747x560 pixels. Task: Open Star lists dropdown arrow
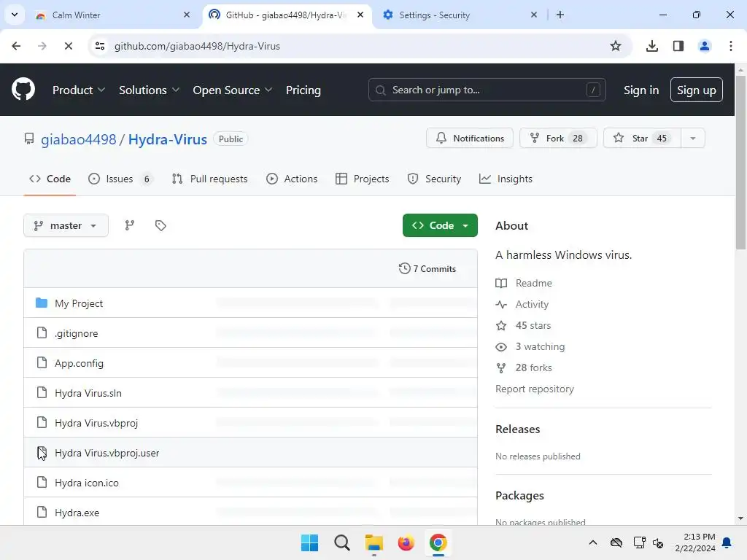pyautogui.click(x=693, y=138)
